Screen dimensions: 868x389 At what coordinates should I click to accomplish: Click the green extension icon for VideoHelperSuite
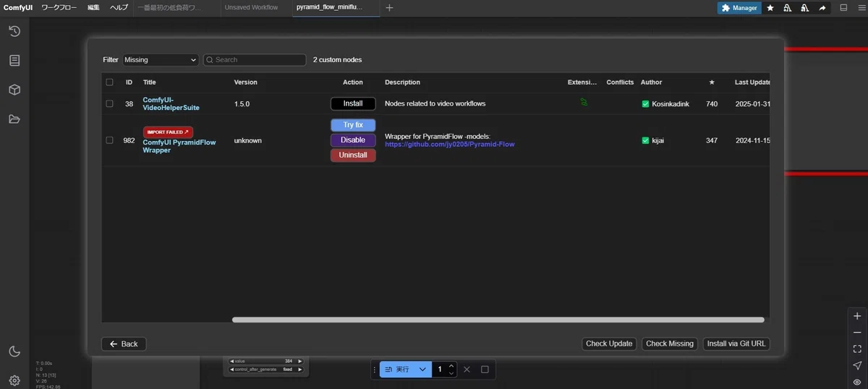click(584, 103)
